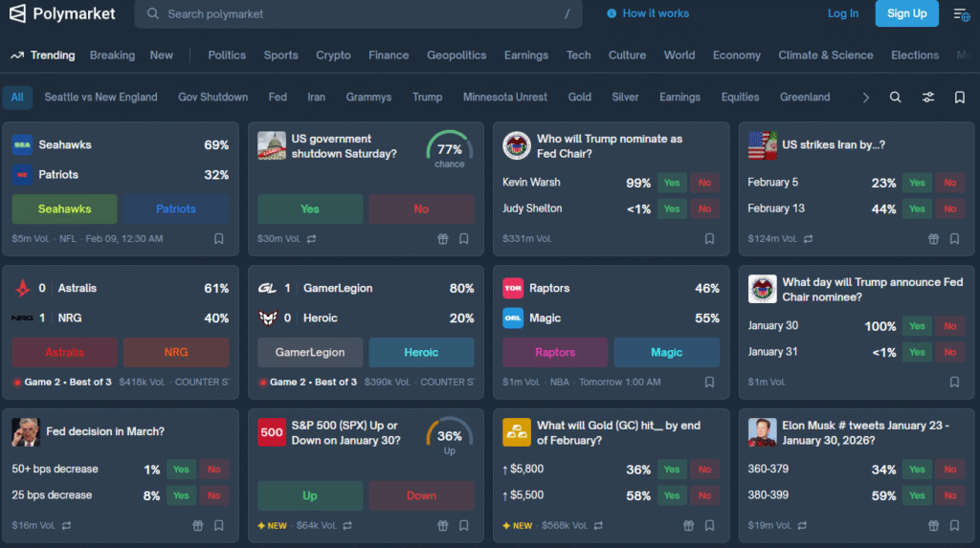980x548 pixels.
Task: Click the 36% Up gauge
Action: (450, 437)
